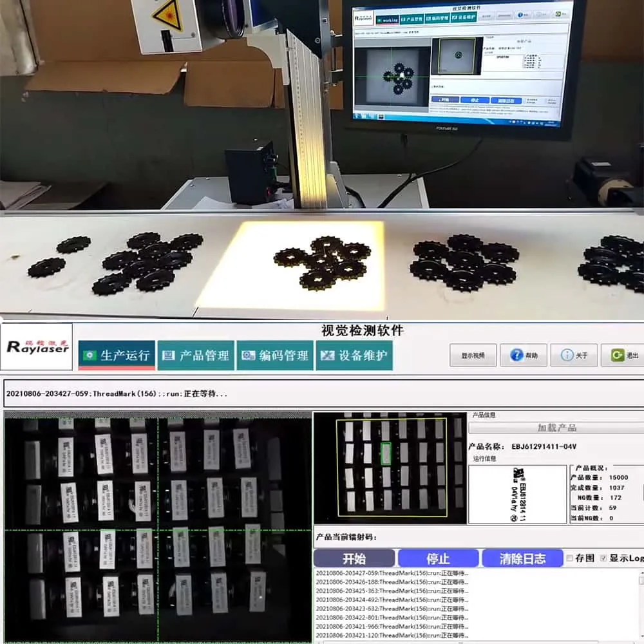
Task: Open the 产品管理 product management tab
Action: tap(196, 355)
